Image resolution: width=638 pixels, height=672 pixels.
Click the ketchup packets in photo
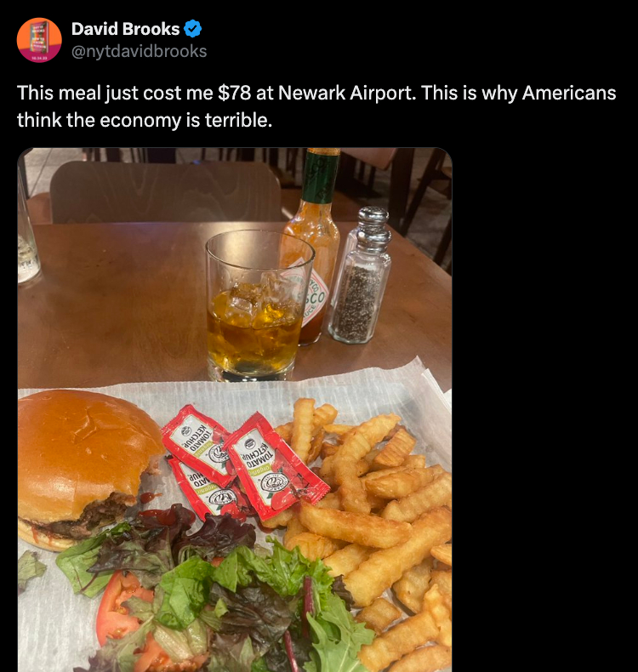[x=242, y=463]
